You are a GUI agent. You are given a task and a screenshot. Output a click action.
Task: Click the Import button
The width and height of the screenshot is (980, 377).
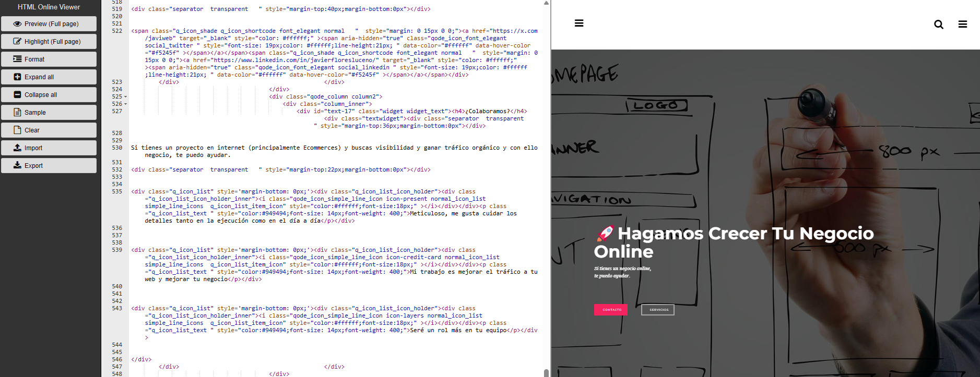tap(49, 148)
